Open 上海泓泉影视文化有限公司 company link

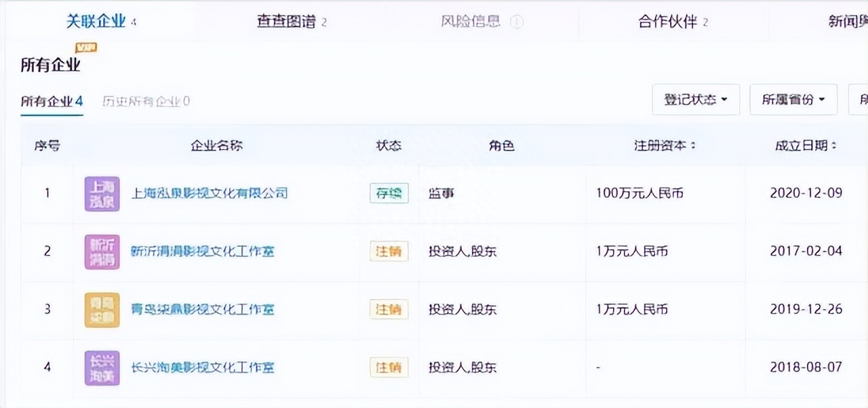(x=209, y=193)
